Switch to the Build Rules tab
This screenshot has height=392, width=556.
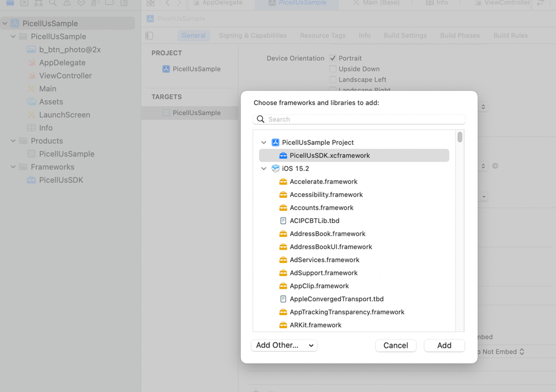(510, 35)
